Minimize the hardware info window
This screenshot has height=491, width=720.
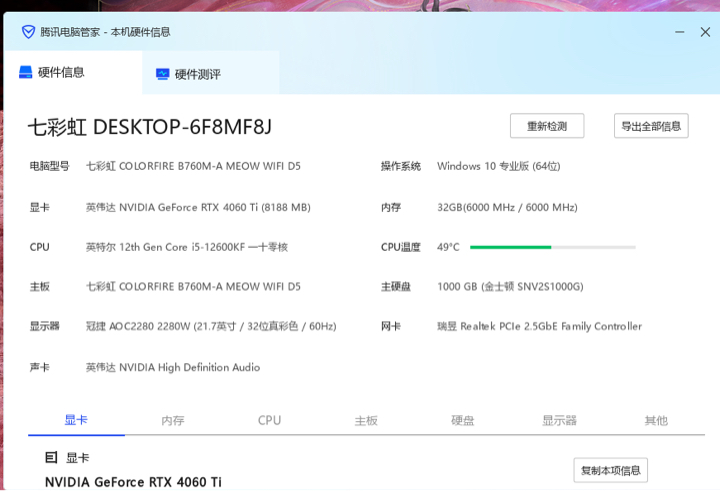(x=680, y=32)
